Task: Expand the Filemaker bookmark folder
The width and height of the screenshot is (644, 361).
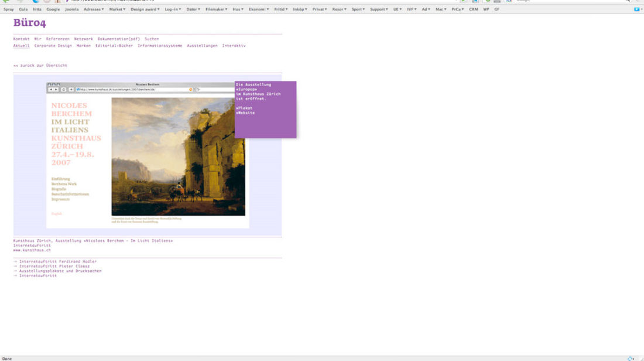Action: point(217,9)
